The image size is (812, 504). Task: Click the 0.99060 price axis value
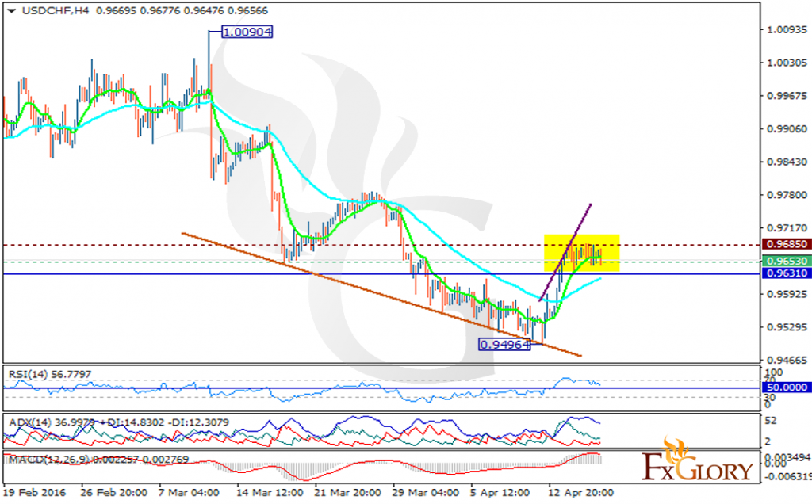coord(787,129)
